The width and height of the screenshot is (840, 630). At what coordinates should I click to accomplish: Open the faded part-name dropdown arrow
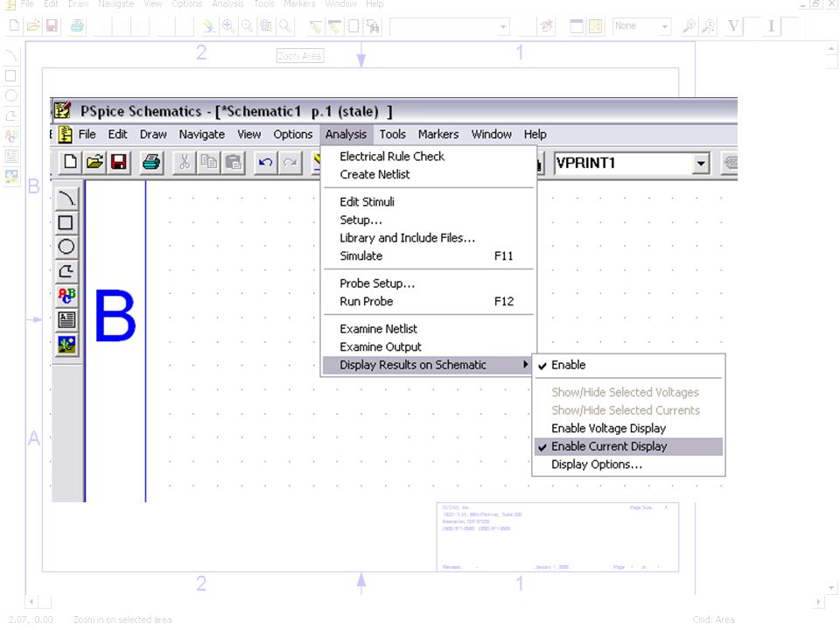502,26
